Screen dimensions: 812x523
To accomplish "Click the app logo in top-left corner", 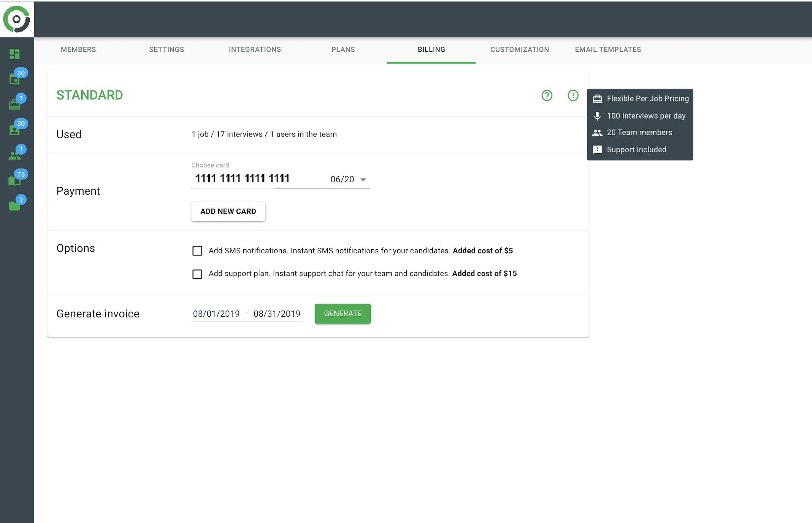I will (x=17, y=19).
